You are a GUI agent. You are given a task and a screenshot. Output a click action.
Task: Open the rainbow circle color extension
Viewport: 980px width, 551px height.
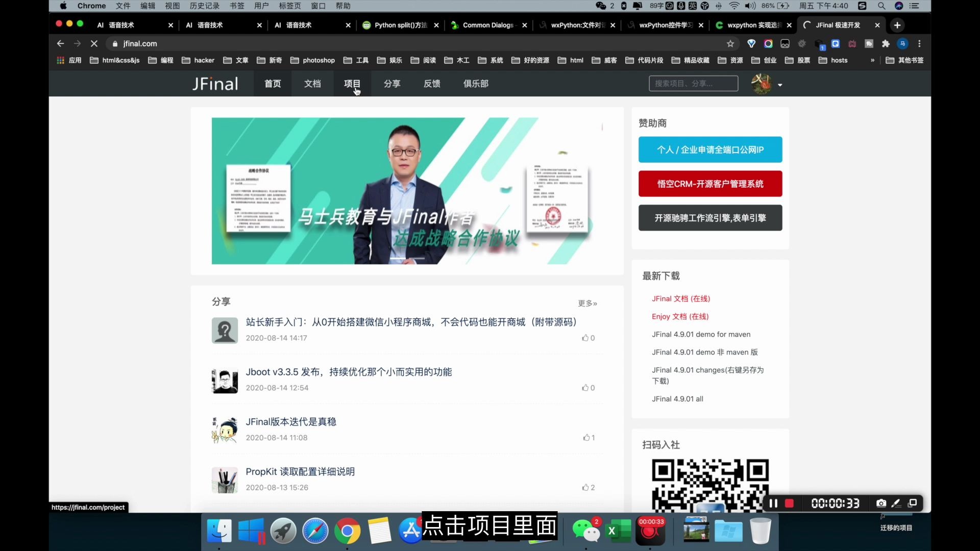pos(768,44)
